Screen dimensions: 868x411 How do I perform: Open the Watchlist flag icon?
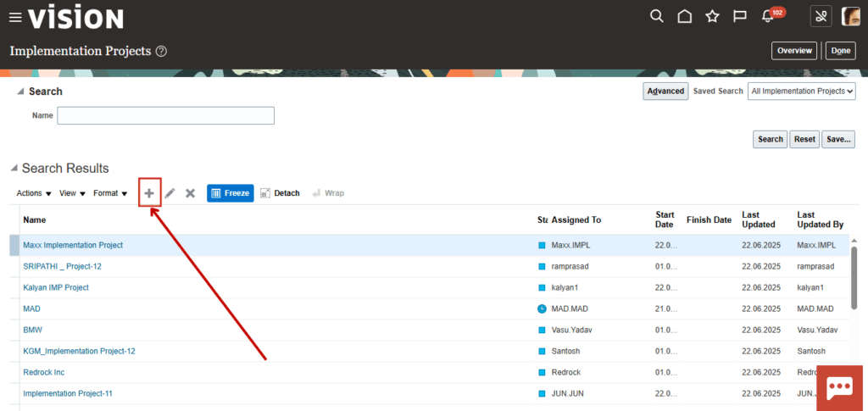click(739, 17)
